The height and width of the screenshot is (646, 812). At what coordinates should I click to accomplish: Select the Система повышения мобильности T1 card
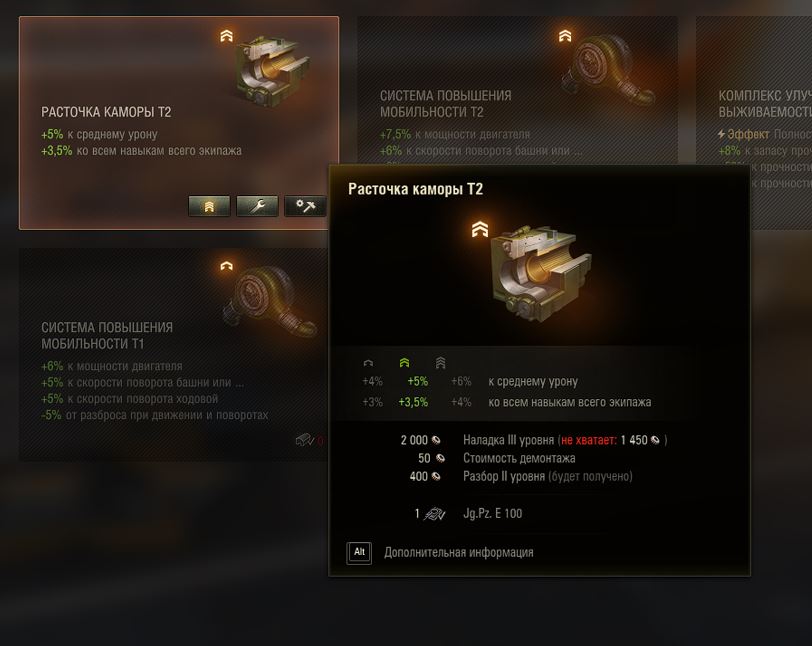[174, 354]
